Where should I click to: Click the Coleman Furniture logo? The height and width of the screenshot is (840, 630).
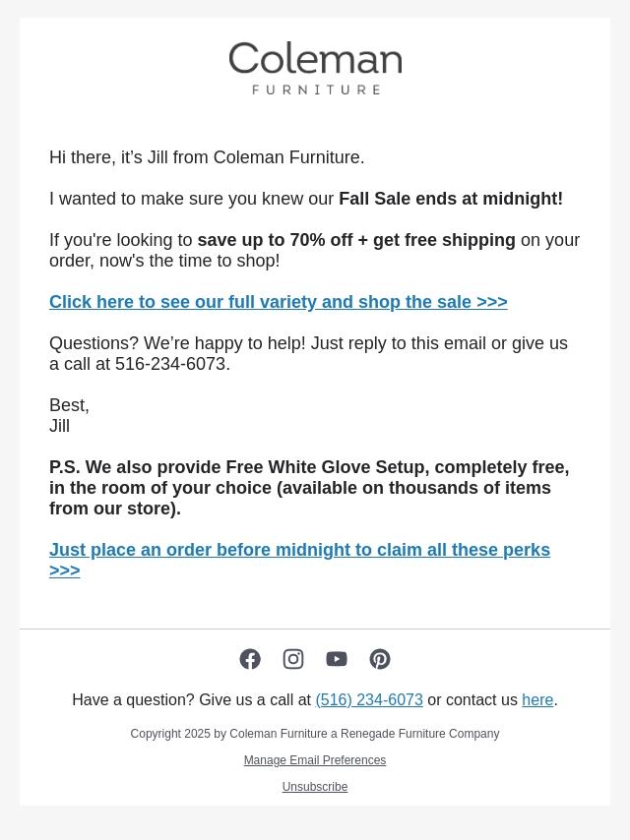tap(315, 68)
